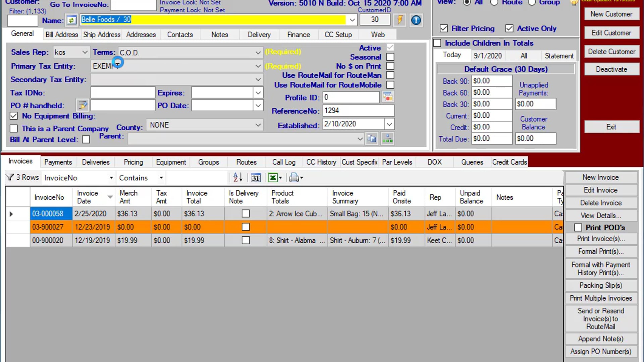
Task: Toggle Use RouteMail for RouteMan checkbox
Action: pyautogui.click(x=390, y=75)
